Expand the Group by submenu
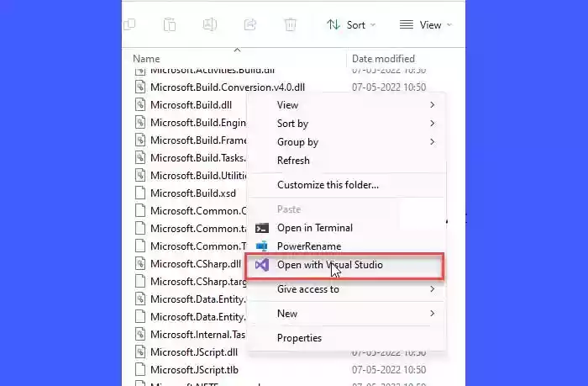Viewport: 588px width, 386px height. click(353, 142)
